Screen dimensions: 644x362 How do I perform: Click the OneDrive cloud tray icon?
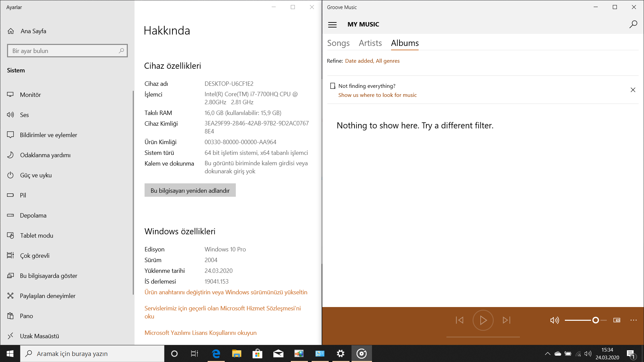point(557,353)
